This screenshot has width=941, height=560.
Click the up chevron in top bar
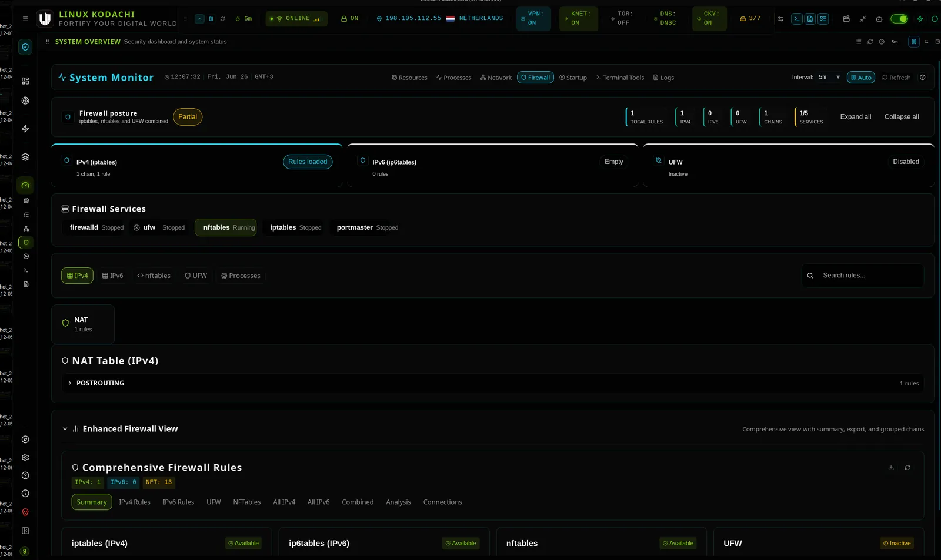point(200,19)
